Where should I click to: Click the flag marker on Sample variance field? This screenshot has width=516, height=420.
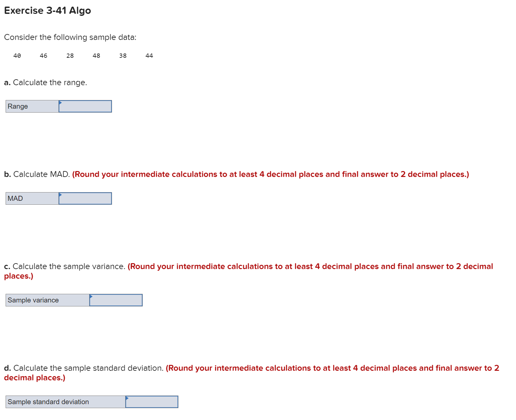click(x=92, y=297)
